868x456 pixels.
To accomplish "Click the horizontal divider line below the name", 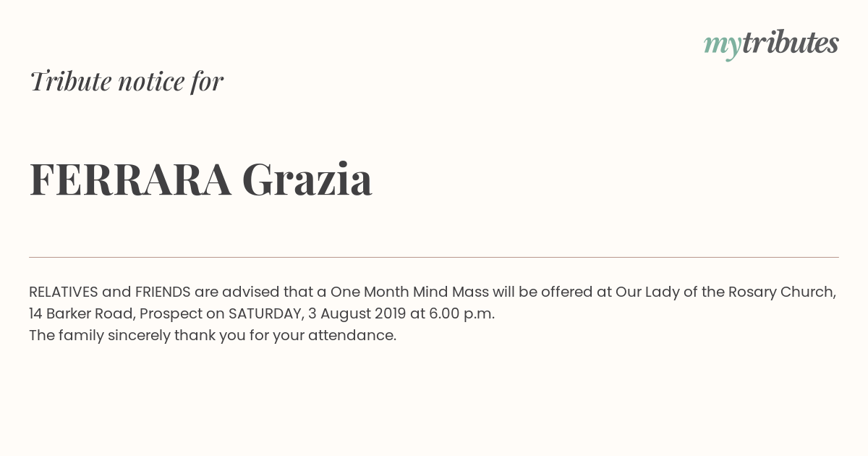I will click(434, 257).
